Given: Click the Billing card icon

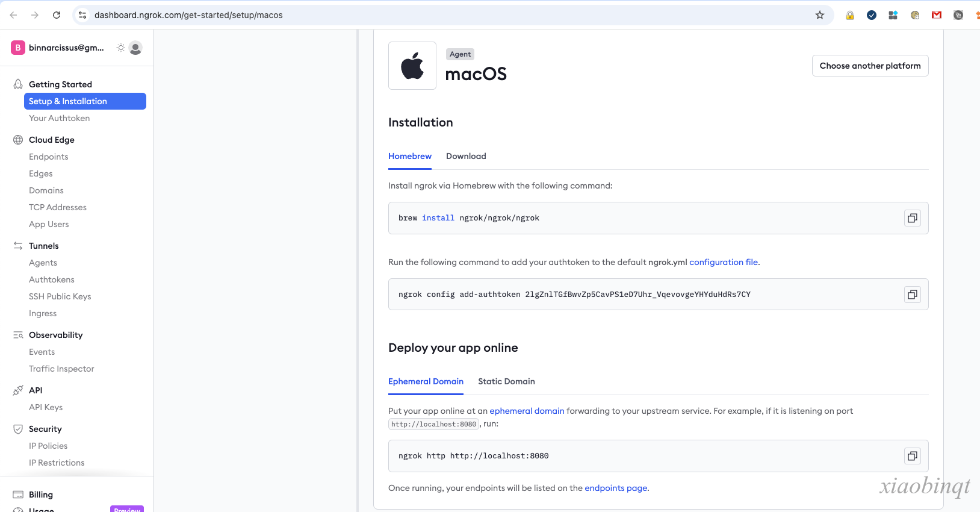Looking at the screenshot, I should [x=18, y=495].
